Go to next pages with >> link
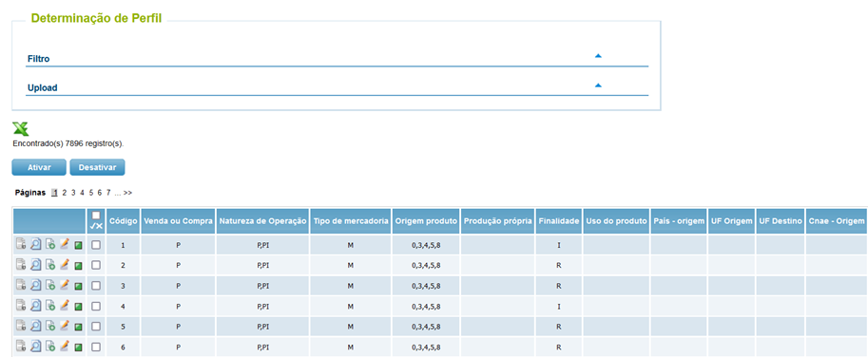The height and width of the screenshot is (357, 868). [128, 193]
